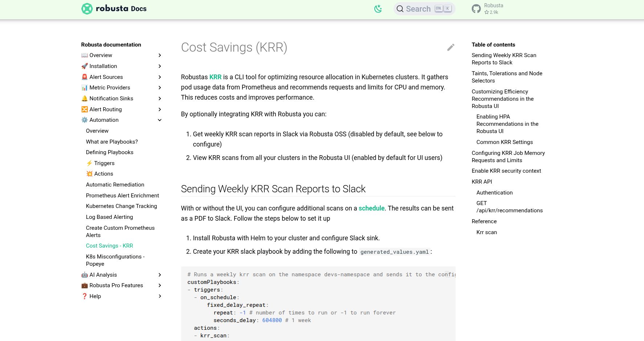Image resolution: width=644 pixels, height=341 pixels.
Task: Click the gear icon beside Automation
Action: click(85, 120)
